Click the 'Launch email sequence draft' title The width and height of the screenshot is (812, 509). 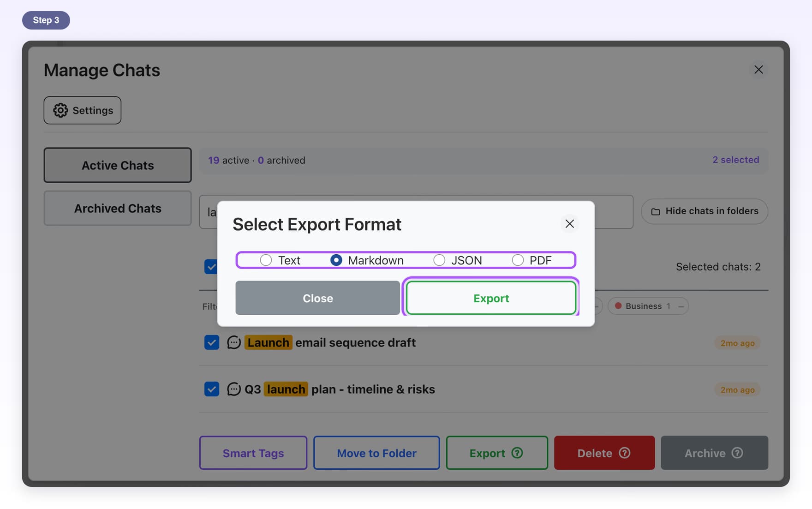click(x=331, y=342)
